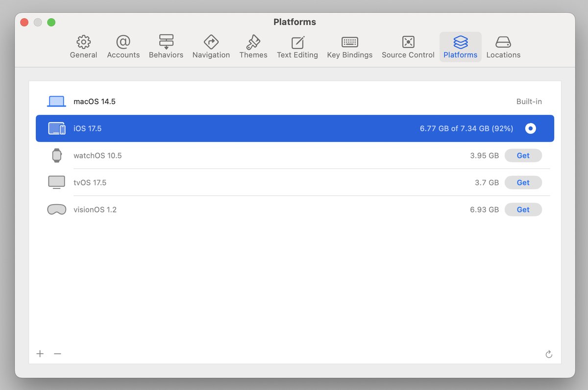Open the Accounts settings tab
This screenshot has width=588, height=390.
[123, 47]
